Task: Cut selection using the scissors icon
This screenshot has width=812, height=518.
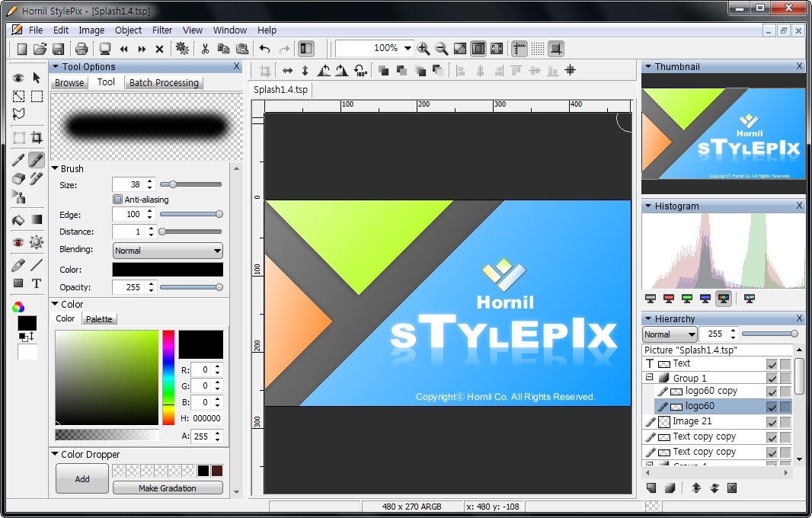Action: coord(205,49)
